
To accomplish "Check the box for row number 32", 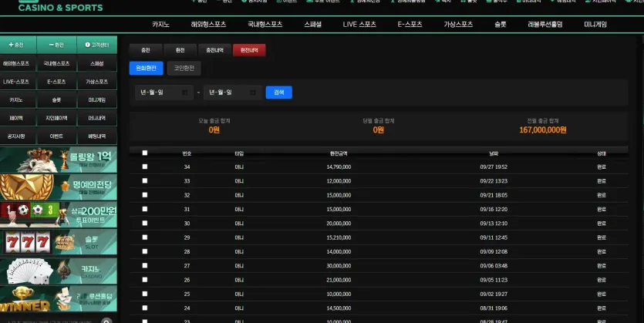I will 144,195.
